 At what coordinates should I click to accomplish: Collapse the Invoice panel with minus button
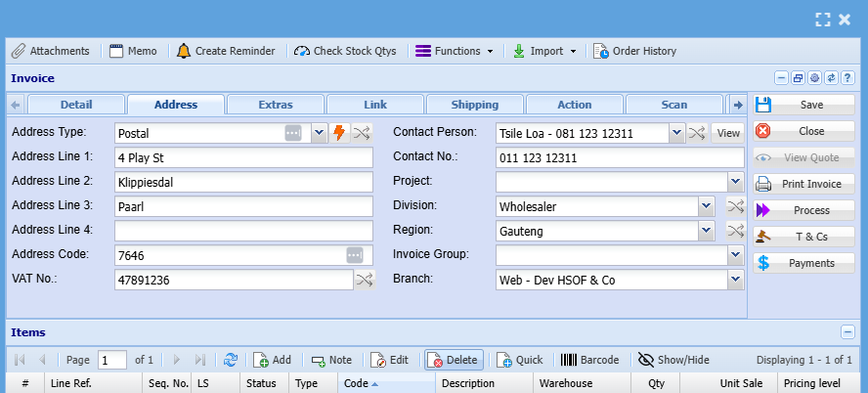782,78
